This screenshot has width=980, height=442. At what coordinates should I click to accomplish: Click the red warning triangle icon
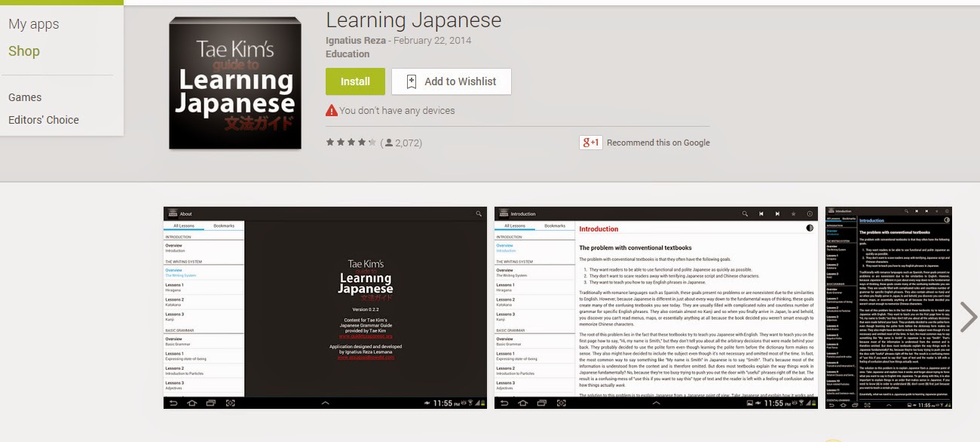click(x=332, y=111)
